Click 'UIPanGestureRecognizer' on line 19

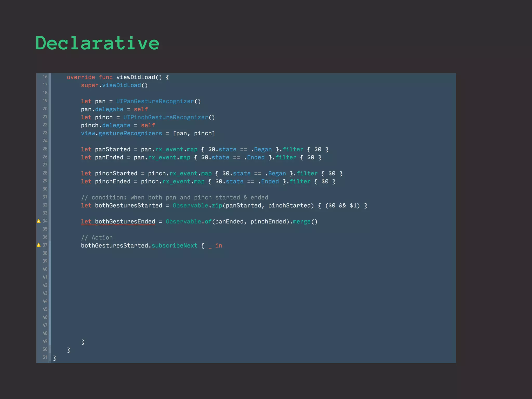click(155, 101)
